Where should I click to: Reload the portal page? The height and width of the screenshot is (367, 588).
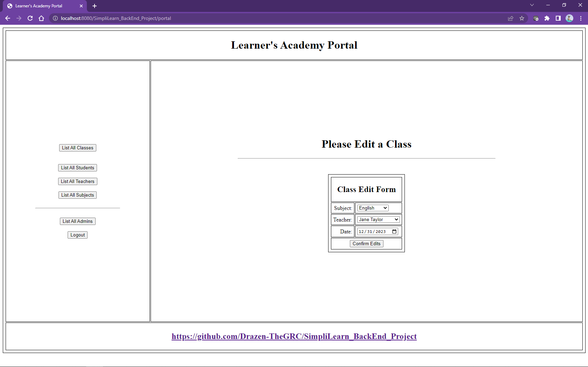[30, 18]
